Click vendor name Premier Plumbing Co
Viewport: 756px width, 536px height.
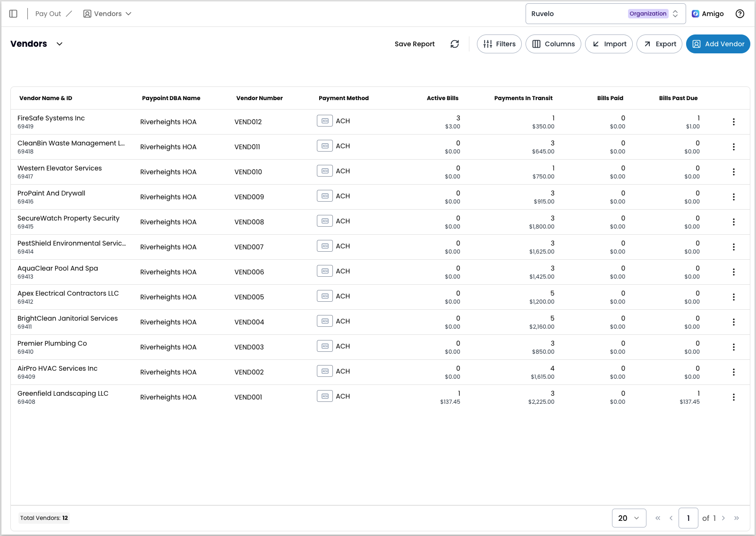tap(52, 343)
